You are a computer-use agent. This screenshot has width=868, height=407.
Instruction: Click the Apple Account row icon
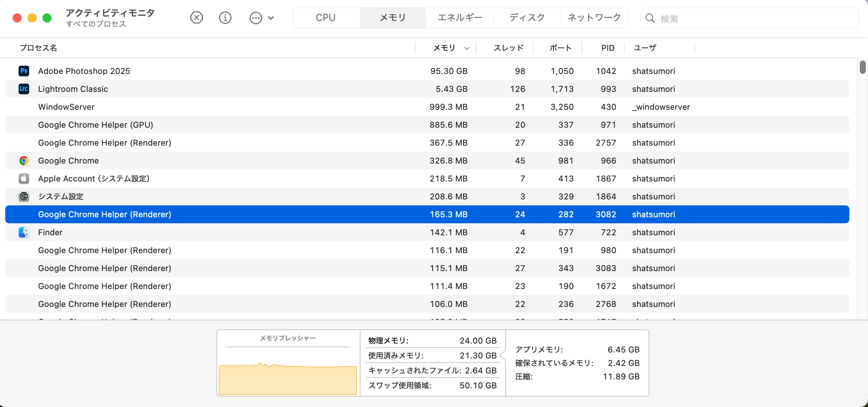pos(24,178)
